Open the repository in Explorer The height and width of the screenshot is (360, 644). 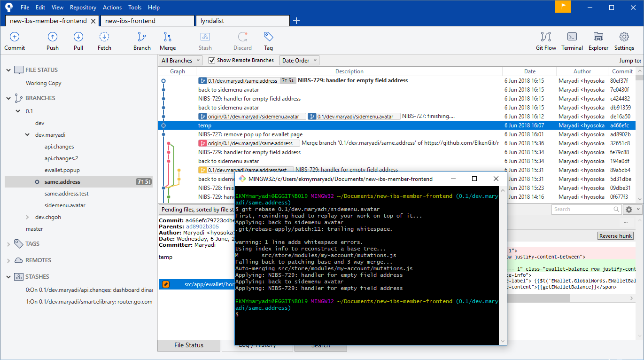click(598, 37)
